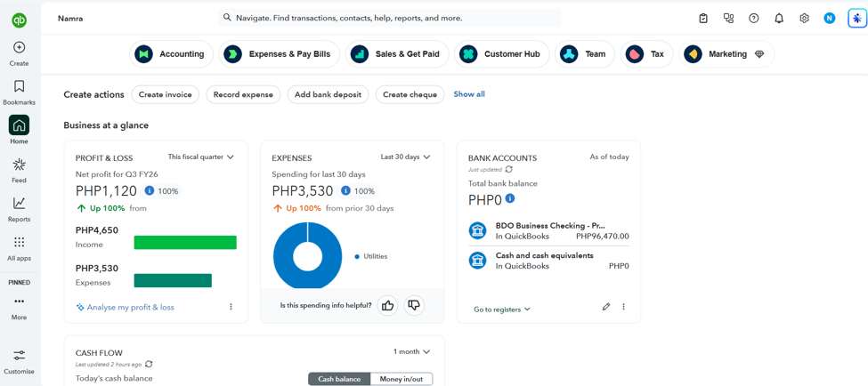The height and width of the screenshot is (386, 868).
Task: Edit bank accounts with pencil icon
Action: pos(606,306)
